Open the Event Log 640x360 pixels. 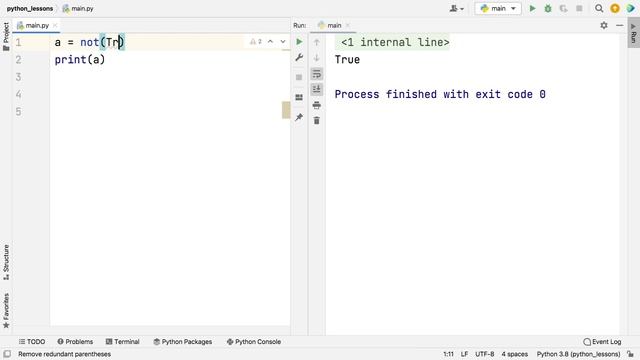[602, 342]
